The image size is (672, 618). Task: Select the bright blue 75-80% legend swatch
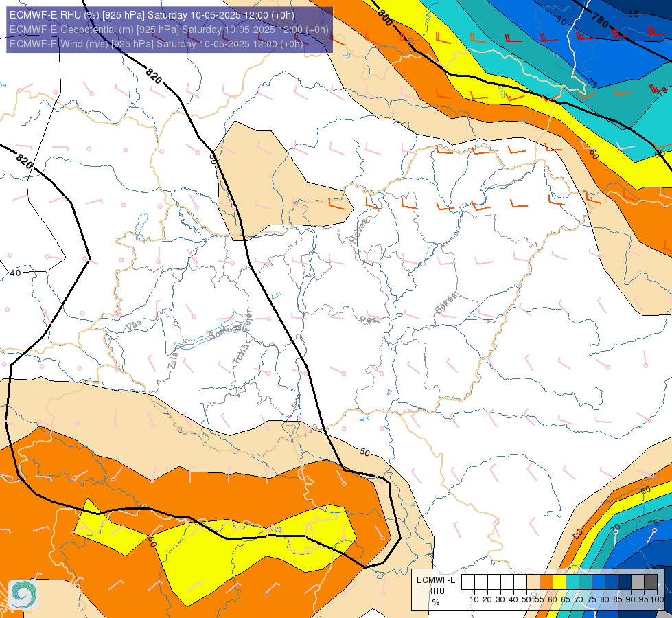click(599, 582)
